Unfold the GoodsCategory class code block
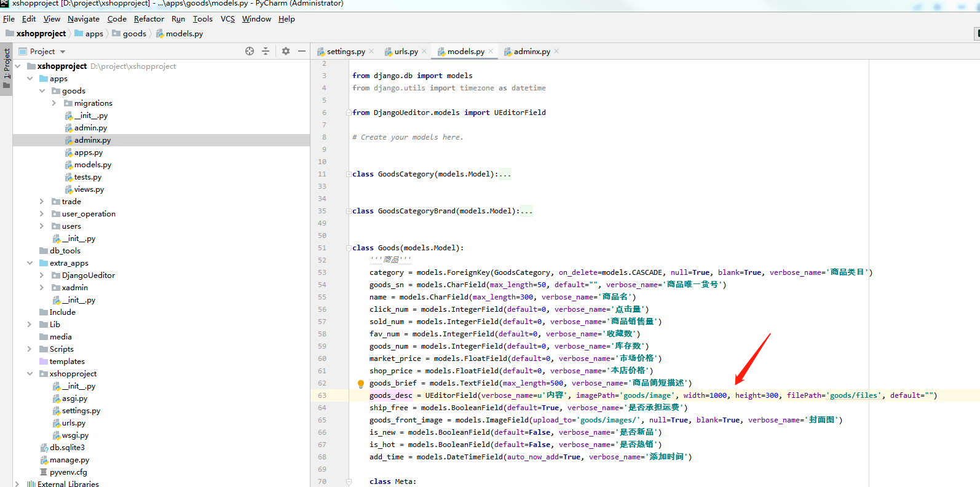 [349, 175]
